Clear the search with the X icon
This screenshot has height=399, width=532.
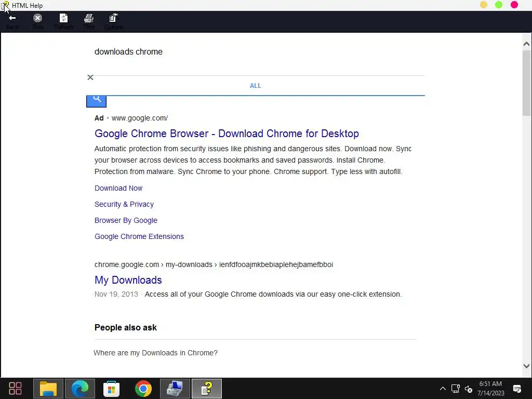(90, 77)
